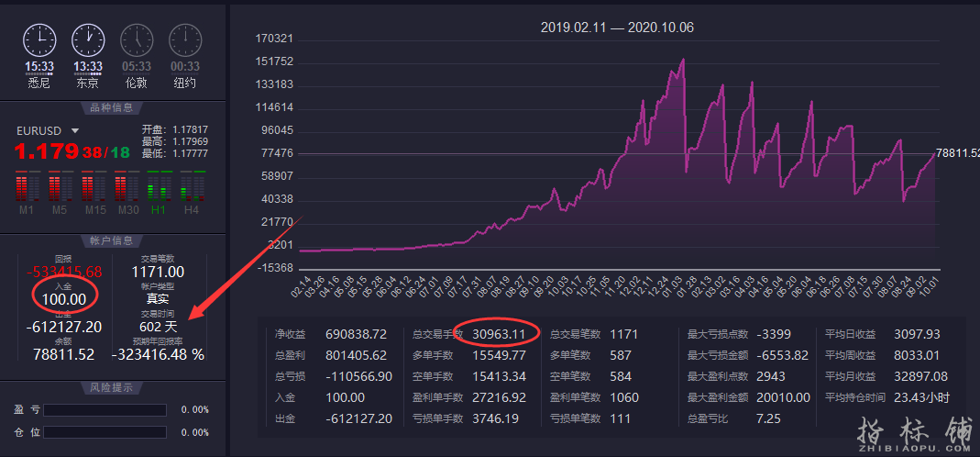Click the 总盈亏比 value 7.25
The image size is (980, 457).
click(768, 418)
